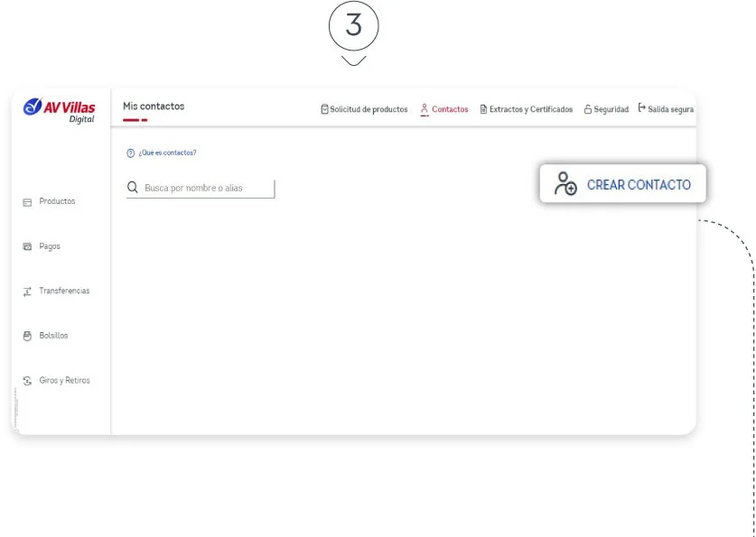This screenshot has width=756, height=537.
Task: Open Bolsillos using its pocket icon
Action: tap(28, 335)
